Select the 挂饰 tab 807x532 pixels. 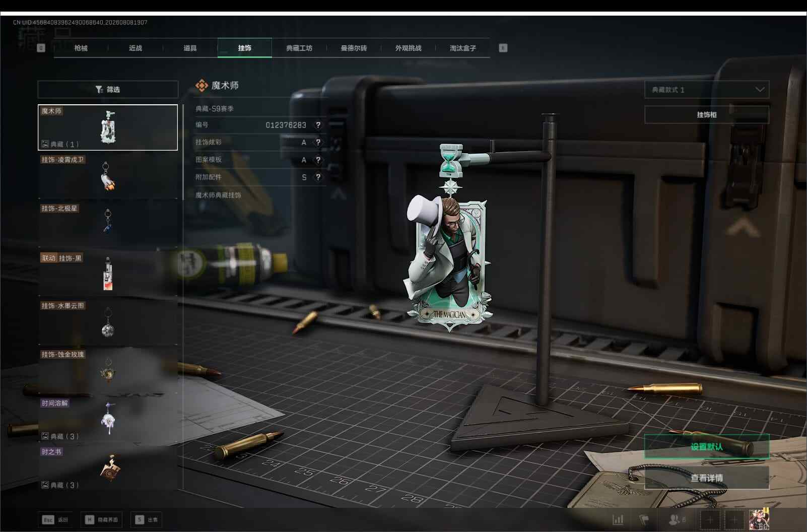(244, 48)
